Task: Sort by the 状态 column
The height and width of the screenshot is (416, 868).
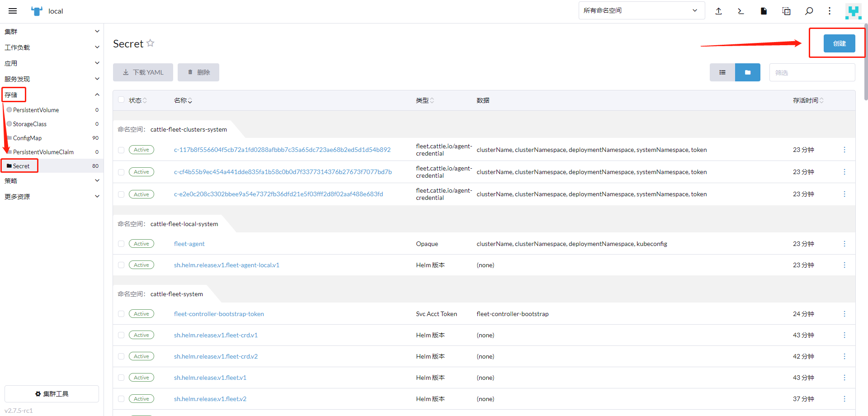Action: point(138,100)
